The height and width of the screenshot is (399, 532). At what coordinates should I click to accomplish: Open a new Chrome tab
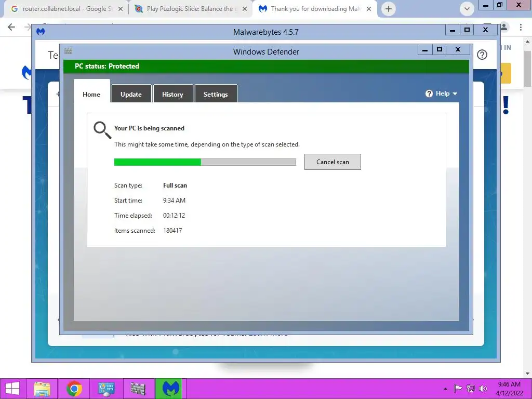point(389,9)
